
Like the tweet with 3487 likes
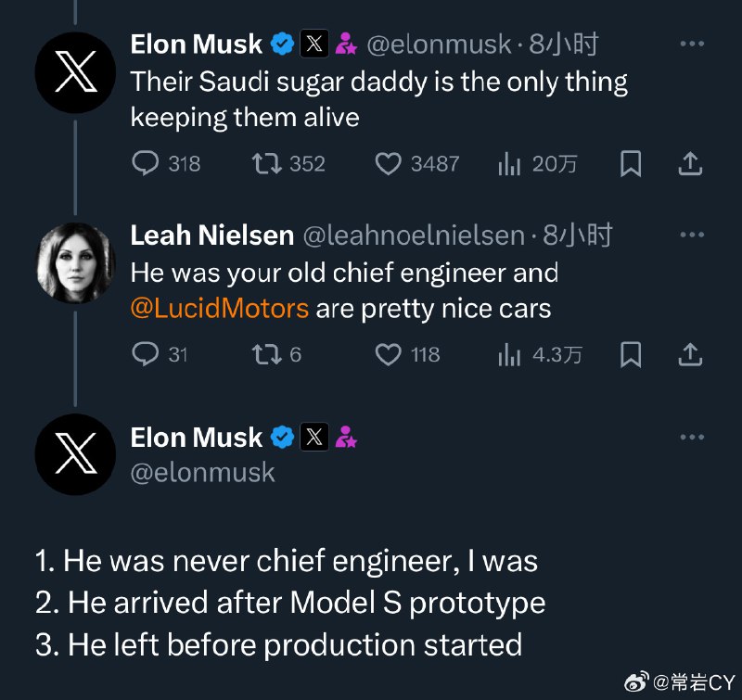click(x=388, y=164)
